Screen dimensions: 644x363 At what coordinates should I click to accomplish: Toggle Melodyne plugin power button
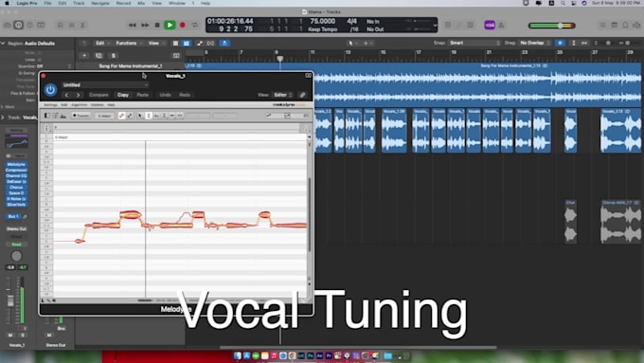[x=50, y=90]
